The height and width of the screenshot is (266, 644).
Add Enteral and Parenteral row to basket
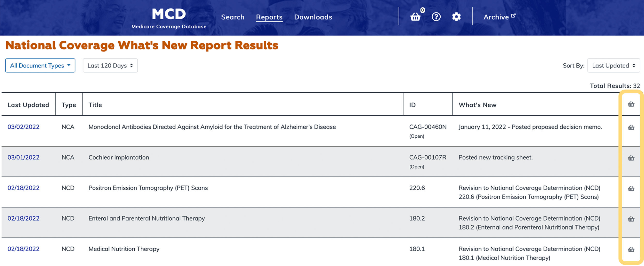tap(631, 219)
